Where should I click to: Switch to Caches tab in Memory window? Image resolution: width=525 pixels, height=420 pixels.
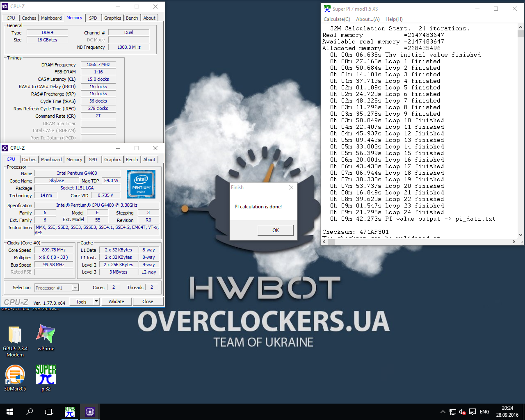(x=29, y=18)
